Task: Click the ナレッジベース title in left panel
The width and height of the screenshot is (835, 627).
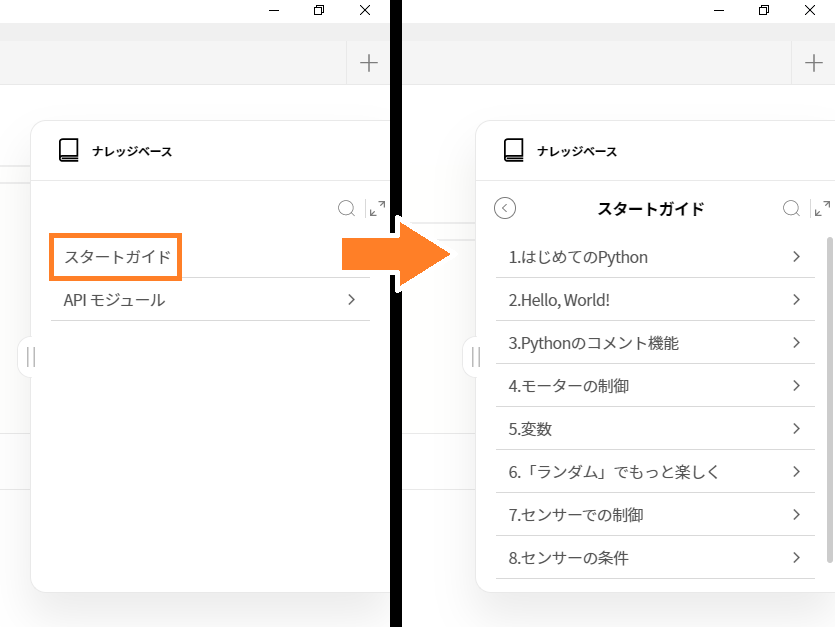Action: 132,151
